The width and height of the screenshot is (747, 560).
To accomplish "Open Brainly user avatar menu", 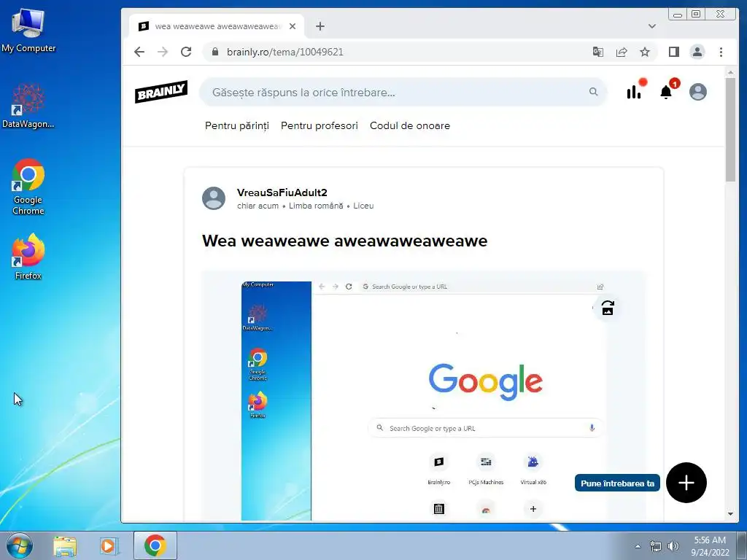I will (698, 92).
